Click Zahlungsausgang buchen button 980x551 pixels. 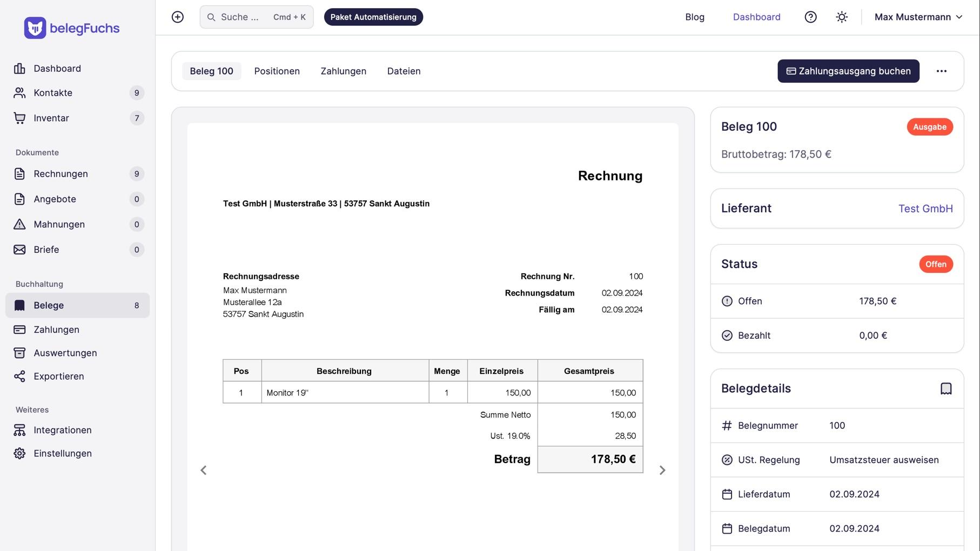coord(848,71)
